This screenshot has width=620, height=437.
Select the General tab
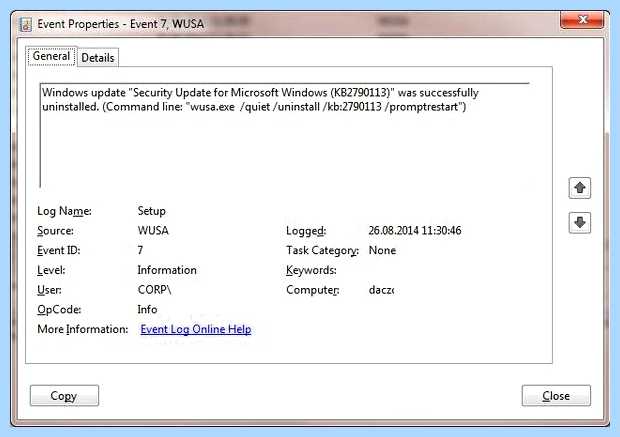[51, 56]
